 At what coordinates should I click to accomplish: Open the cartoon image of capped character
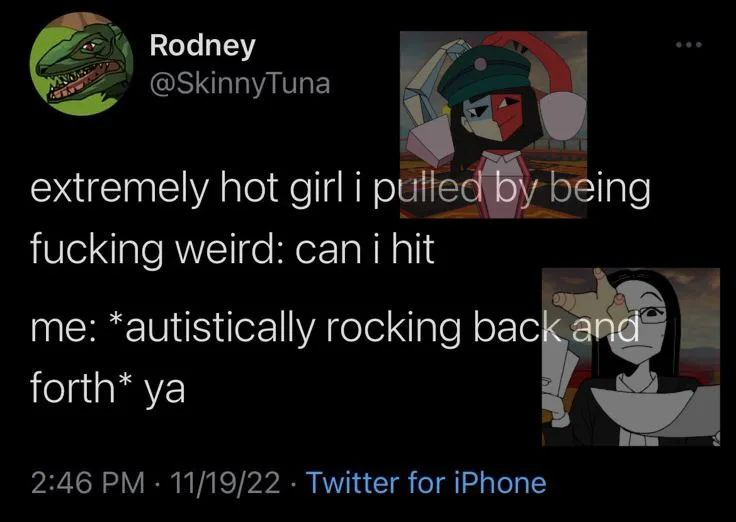pyautogui.click(x=493, y=124)
